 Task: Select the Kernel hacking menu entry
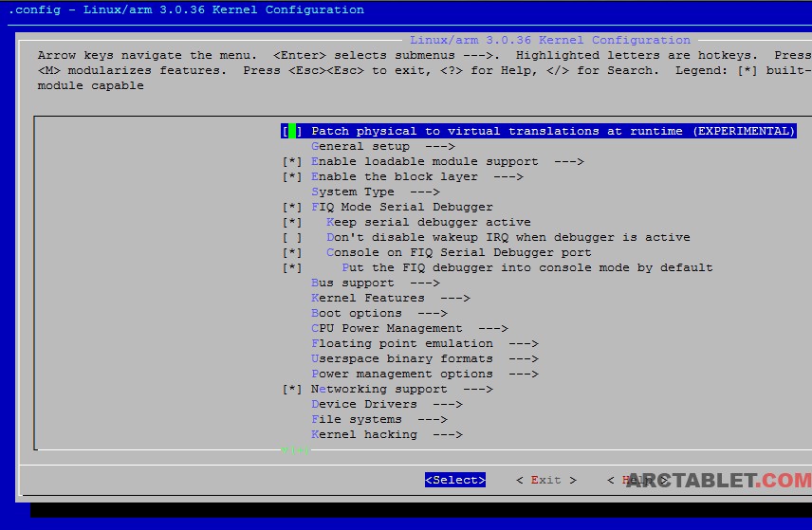tap(364, 435)
